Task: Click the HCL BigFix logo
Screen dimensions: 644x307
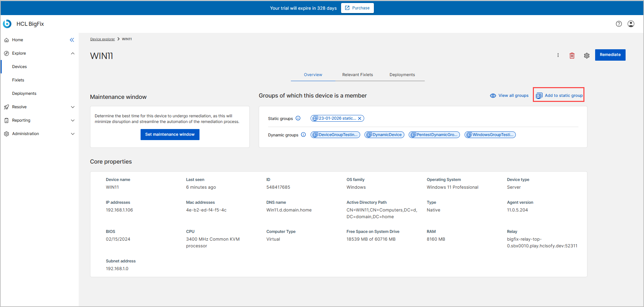Action: coord(7,24)
